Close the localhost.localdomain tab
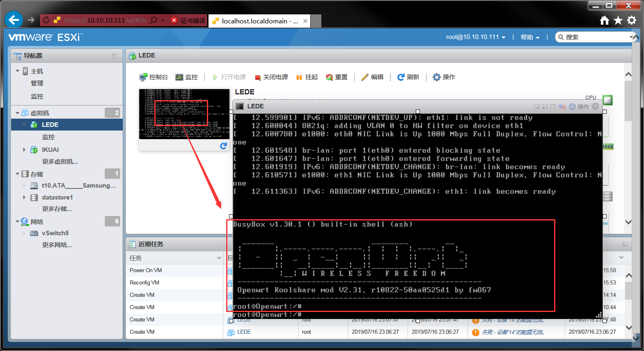This screenshot has width=644, height=351. (x=305, y=21)
